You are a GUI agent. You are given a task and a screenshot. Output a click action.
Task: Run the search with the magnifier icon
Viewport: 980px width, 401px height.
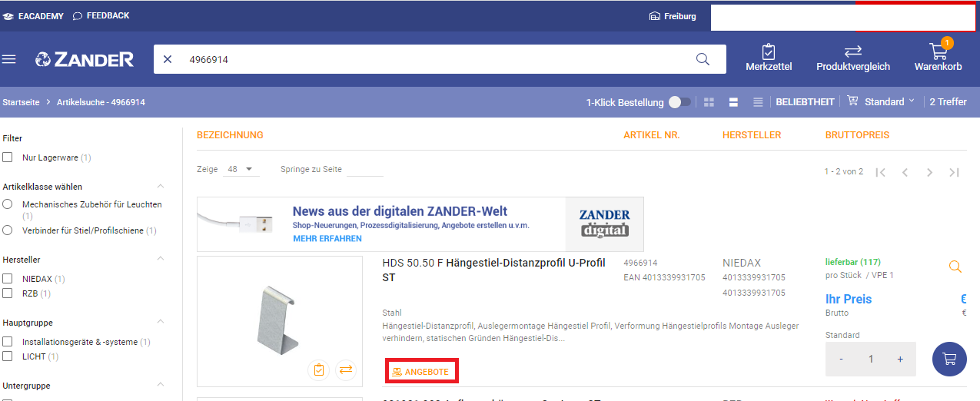(x=703, y=59)
